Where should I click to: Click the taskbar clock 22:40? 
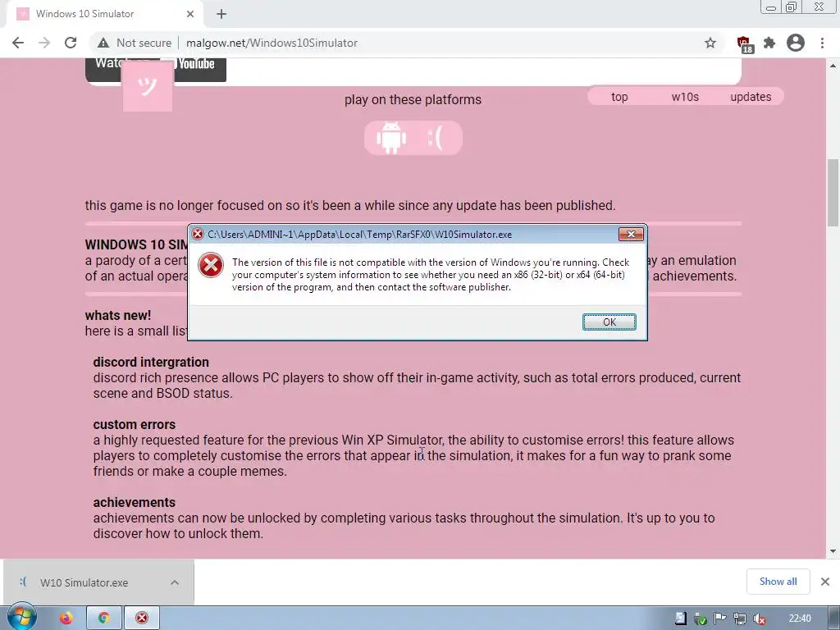[x=800, y=619]
